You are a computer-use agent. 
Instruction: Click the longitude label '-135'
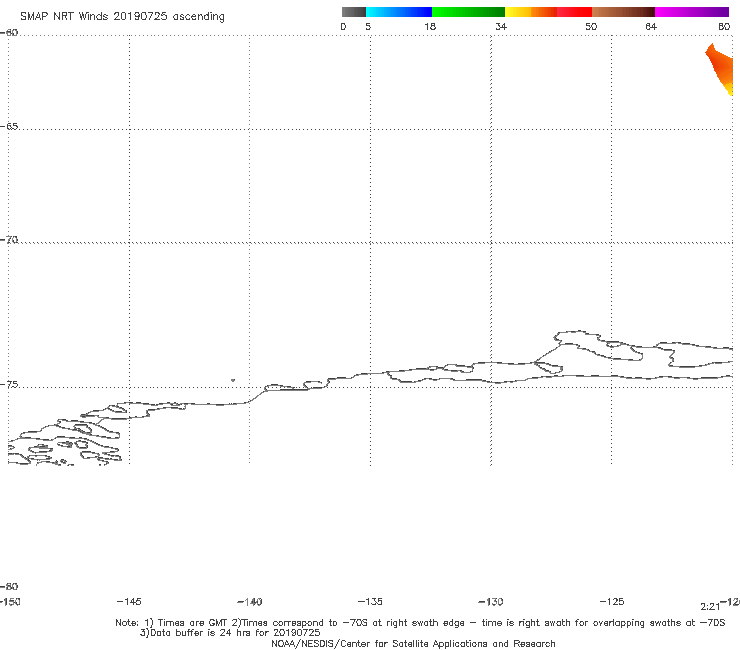pyautogui.click(x=370, y=601)
